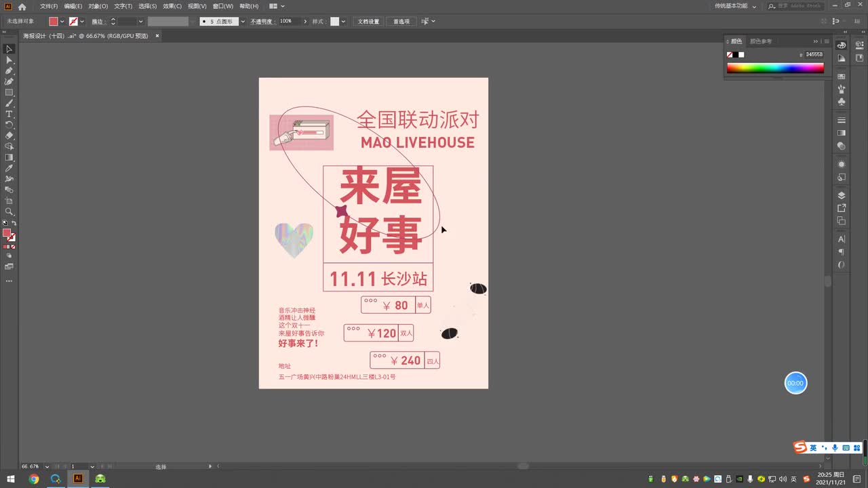Viewport: 868px width, 488px height.
Task: Click the Fill color box in toolbar
Action: [x=7, y=233]
